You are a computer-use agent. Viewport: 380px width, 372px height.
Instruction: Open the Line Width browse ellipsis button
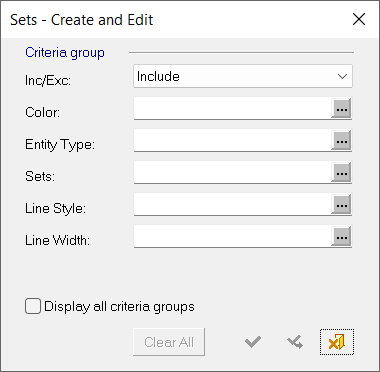coord(341,236)
